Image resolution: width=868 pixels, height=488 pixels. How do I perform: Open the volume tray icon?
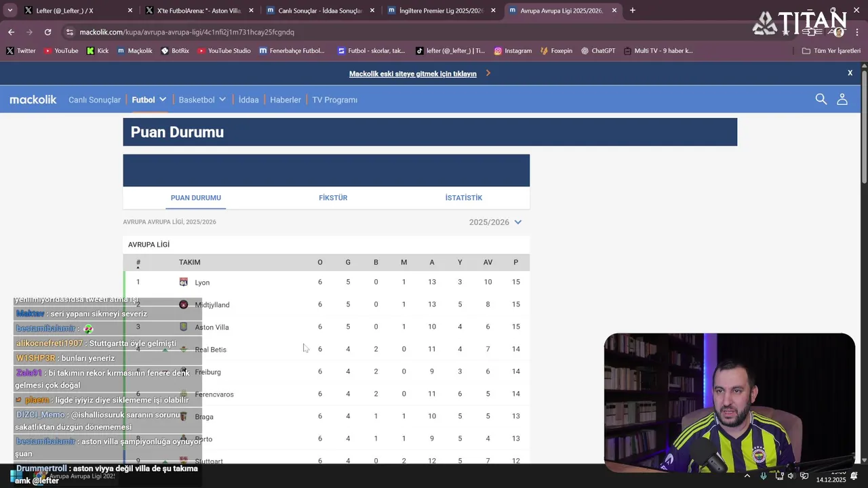(x=791, y=476)
